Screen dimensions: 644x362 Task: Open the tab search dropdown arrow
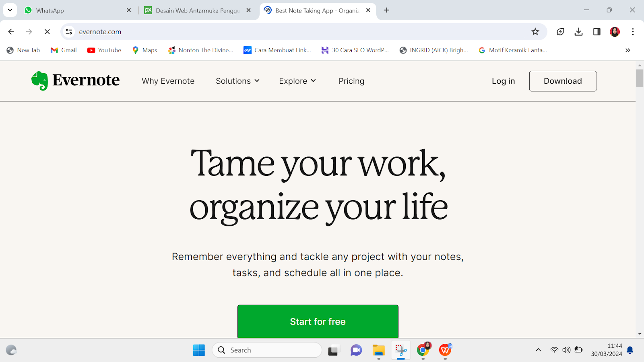10,10
